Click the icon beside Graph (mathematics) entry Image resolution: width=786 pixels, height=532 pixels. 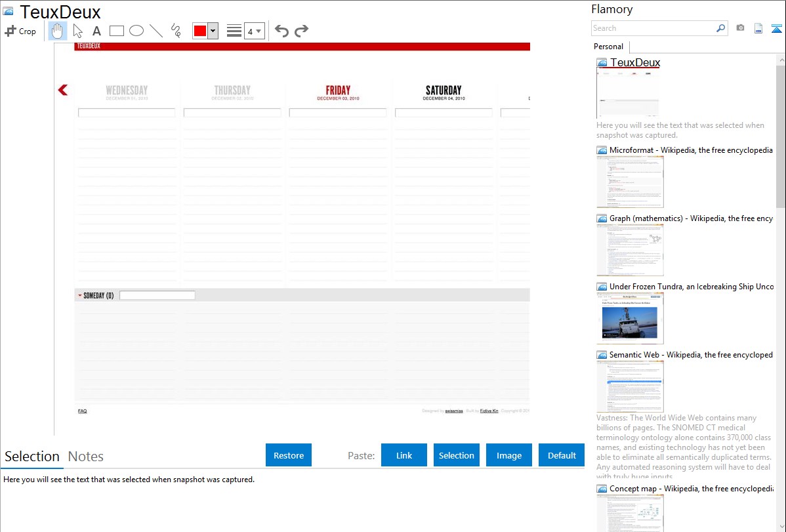(602, 218)
